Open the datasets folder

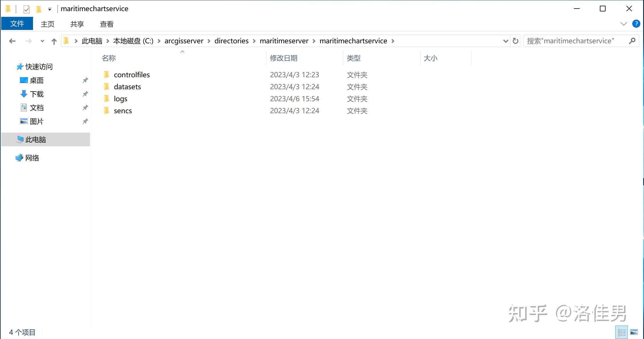(x=127, y=87)
